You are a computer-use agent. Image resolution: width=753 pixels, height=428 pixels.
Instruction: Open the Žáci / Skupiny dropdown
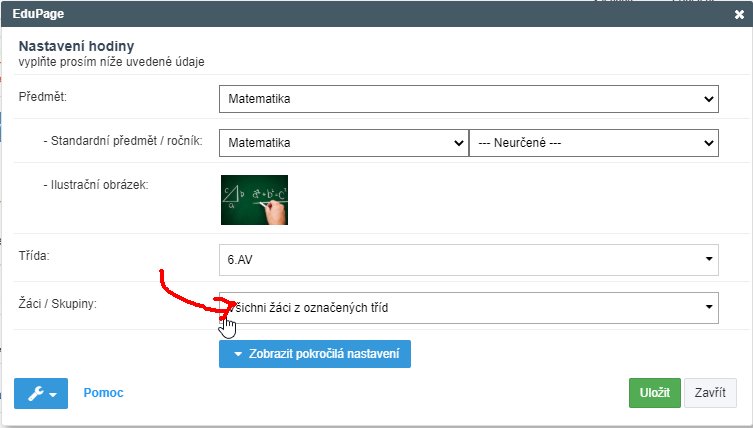point(468,307)
